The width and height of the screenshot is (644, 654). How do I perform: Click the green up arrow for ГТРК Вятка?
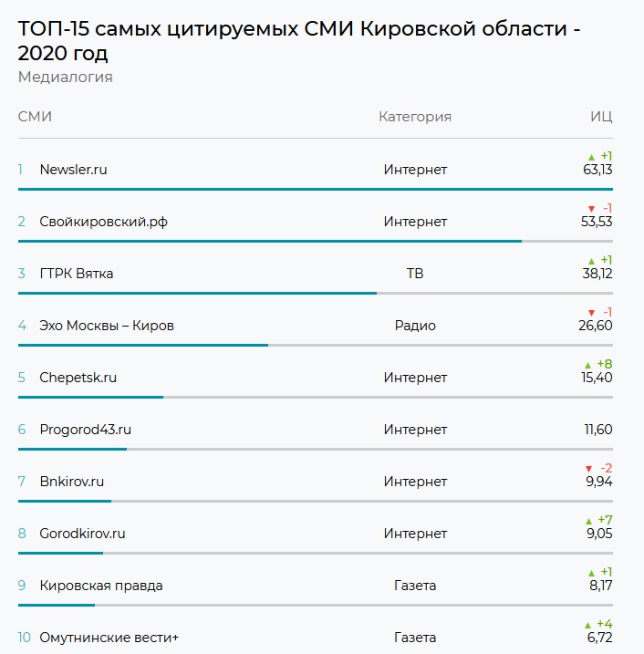[591, 261]
